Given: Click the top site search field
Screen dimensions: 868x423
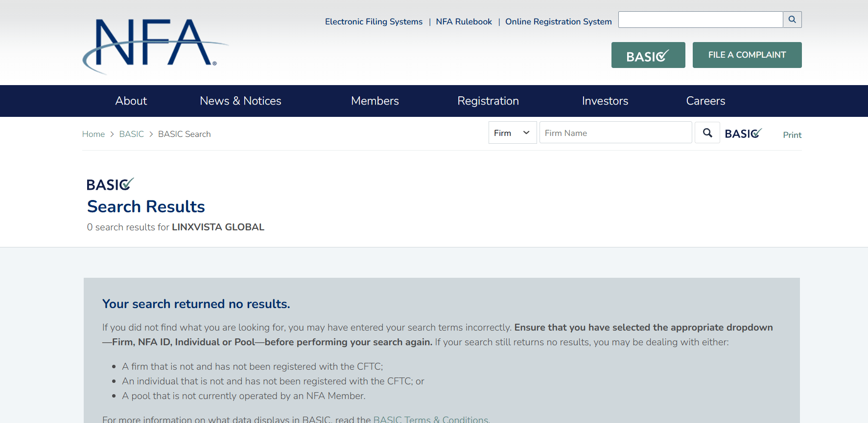Looking at the screenshot, I should click(x=701, y=20).
